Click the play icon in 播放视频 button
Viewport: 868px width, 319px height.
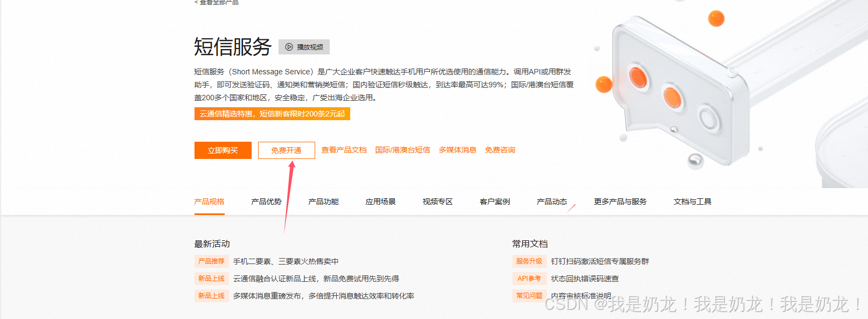click(289, 47)
